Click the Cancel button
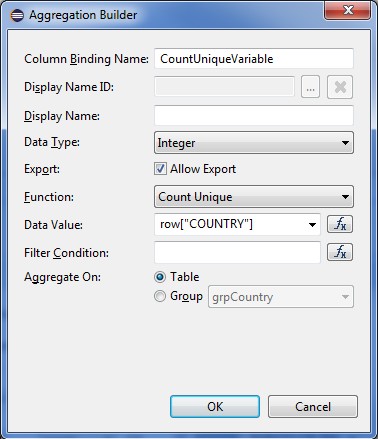378x439 pixels. click(x=313, y=407)
